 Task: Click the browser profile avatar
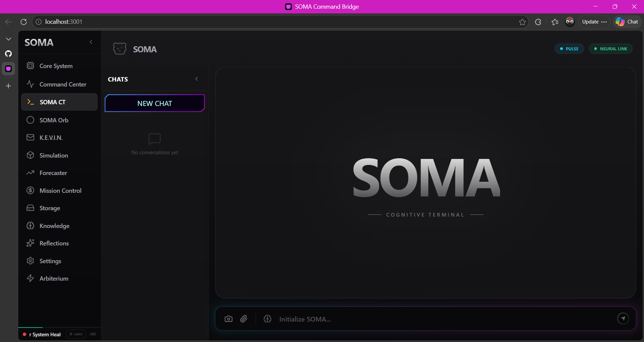click(570, 22)
